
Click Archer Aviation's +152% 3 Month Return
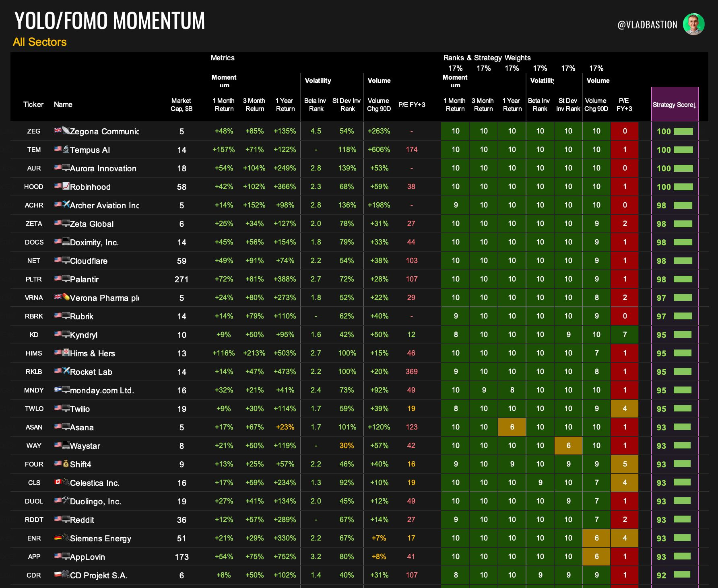coord(254,205)
